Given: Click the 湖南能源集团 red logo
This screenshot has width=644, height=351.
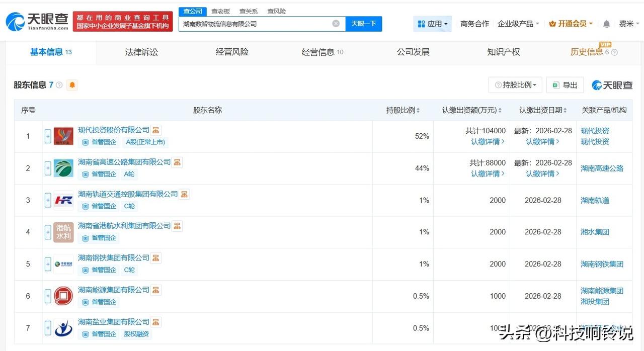Looking at the screenshot, I should 63,296.
